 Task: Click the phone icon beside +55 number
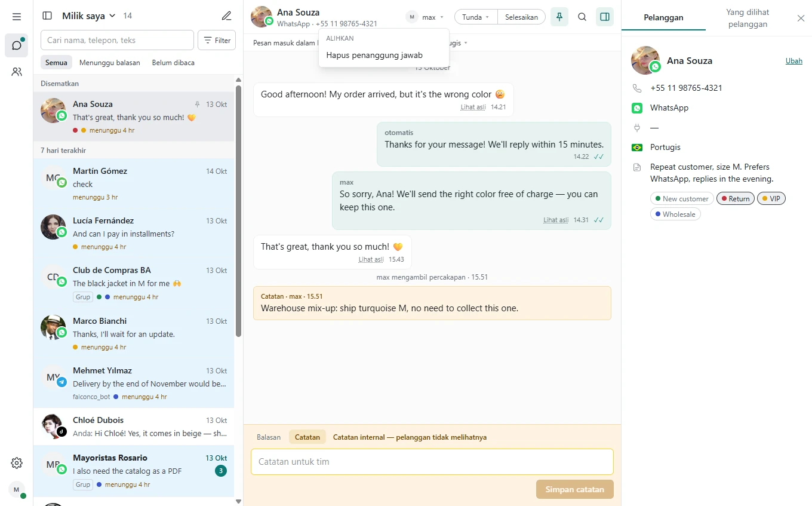click(x=637, y=88)
